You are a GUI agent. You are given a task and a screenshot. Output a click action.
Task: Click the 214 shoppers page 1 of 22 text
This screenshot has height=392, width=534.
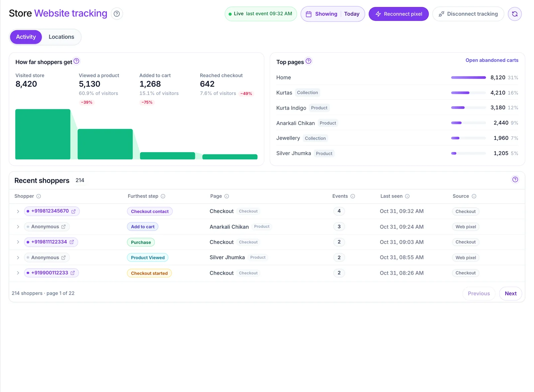[x=43, y=293]
